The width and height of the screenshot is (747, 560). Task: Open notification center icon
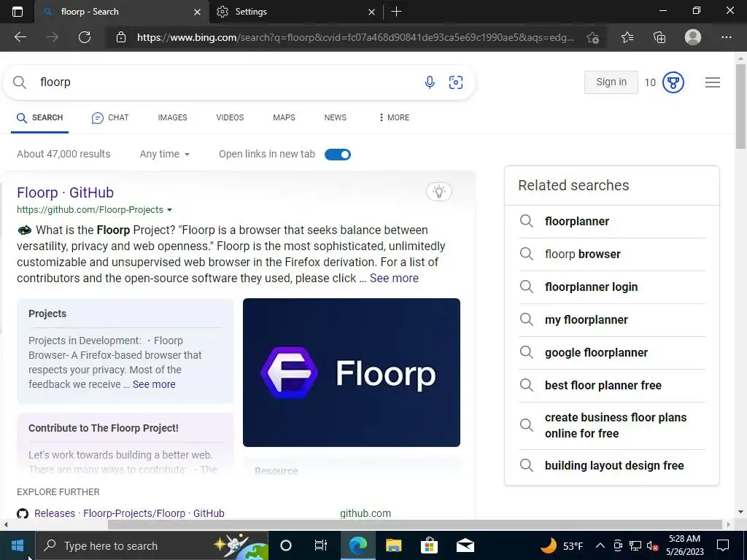pos(723,545)
